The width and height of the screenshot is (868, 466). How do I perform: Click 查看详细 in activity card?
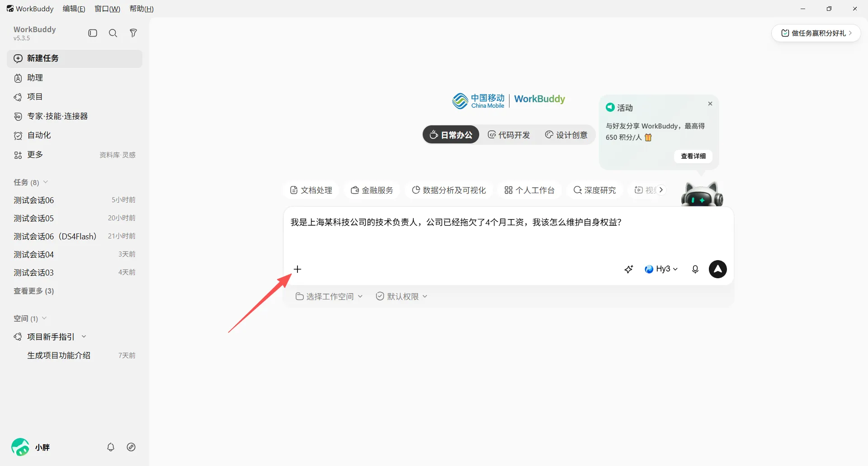point(693,156)
